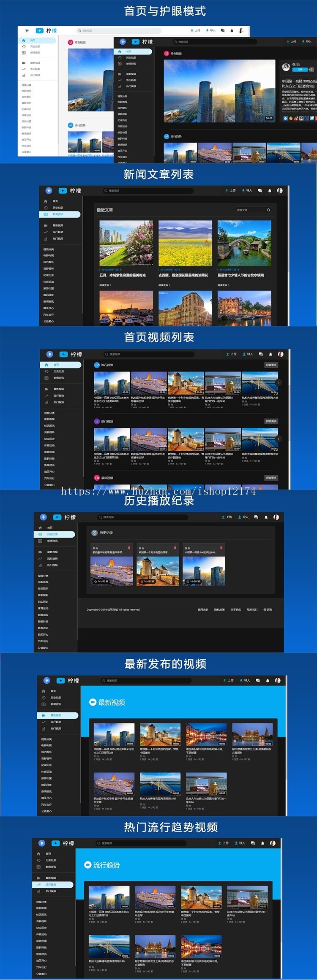
Task: Toggle eye-care bulb in latest videos page header
Action: coord(47,680)
